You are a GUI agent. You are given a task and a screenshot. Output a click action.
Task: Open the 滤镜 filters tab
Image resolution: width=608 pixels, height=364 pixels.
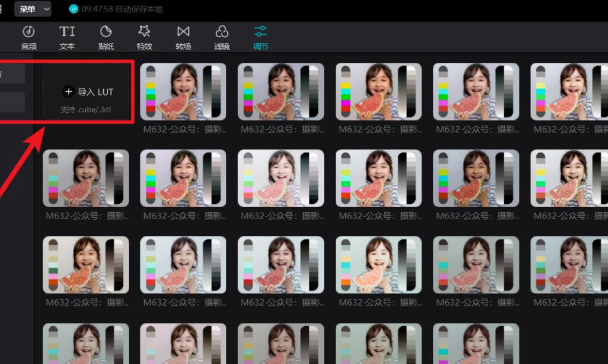(222, 38)
